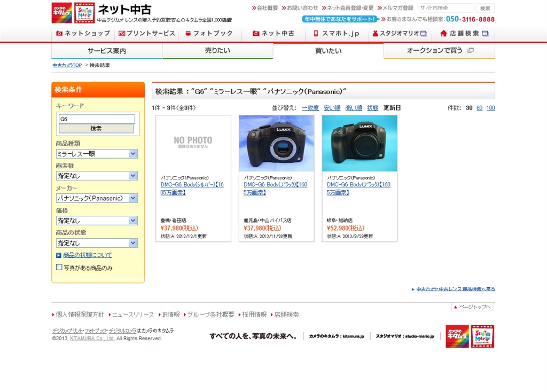Open the ニュースリリース footer link
Viewport: 547px width, 392px height.
[133, 315]
